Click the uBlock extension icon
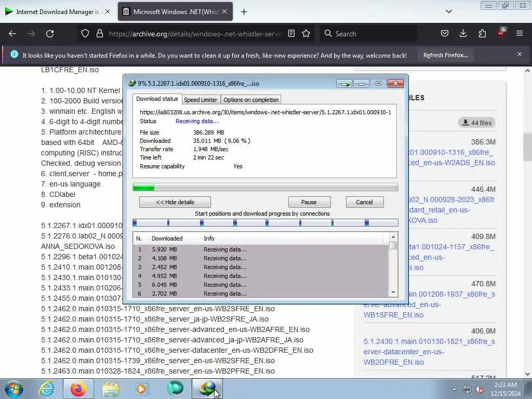Image resolution: width=532 pixels, height=399 pixels. pos(501,33)
